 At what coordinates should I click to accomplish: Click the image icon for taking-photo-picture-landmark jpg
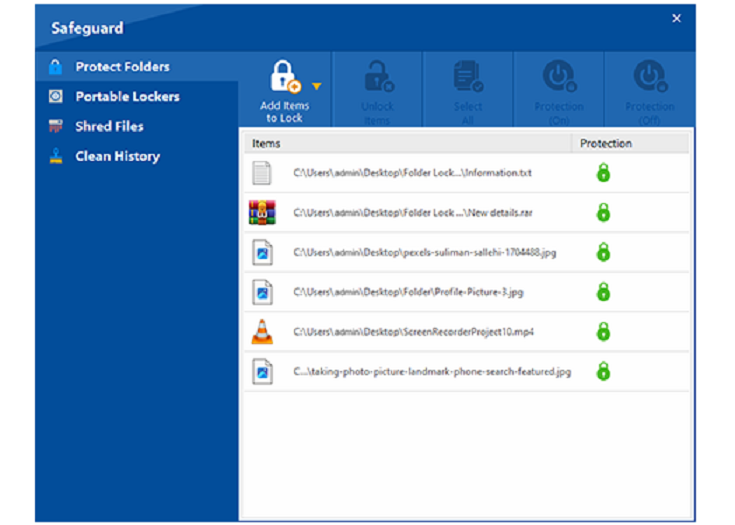[x=262, y=372]
